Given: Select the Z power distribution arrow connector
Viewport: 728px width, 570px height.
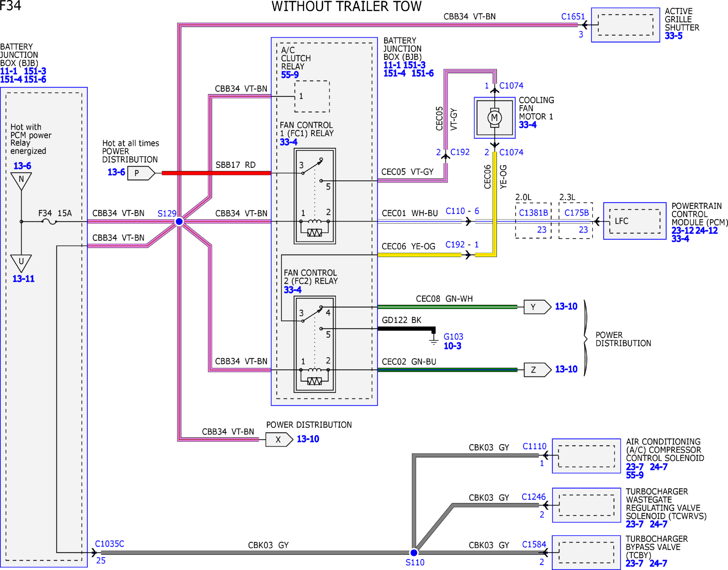Looking at the screenshot, I should (x=538, y=370).
